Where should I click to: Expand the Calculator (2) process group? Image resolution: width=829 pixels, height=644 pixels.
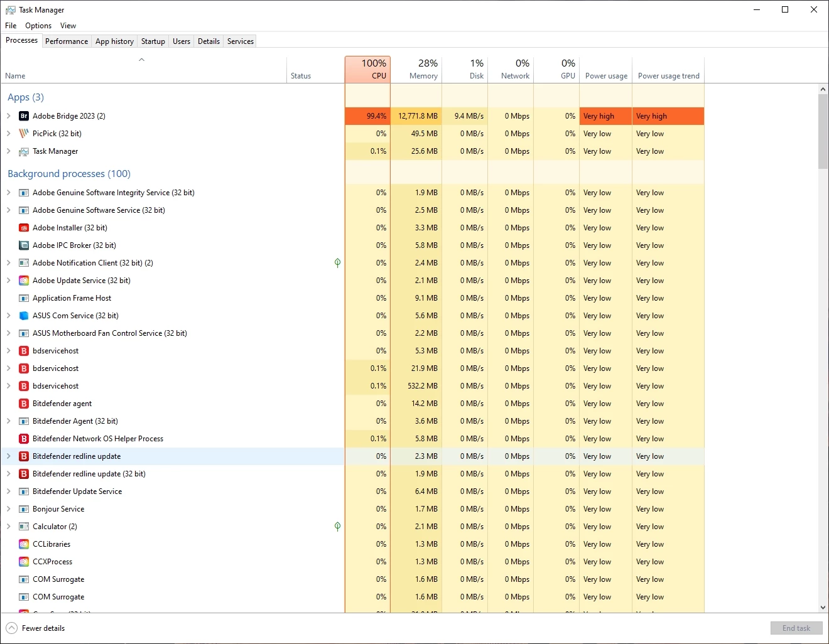(x=9, y=527)
